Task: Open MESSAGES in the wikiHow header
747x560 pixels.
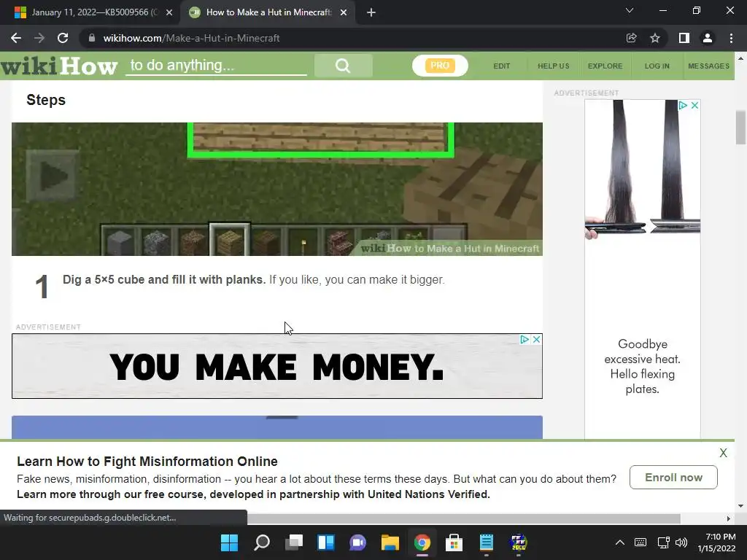Action: (708, 66)
